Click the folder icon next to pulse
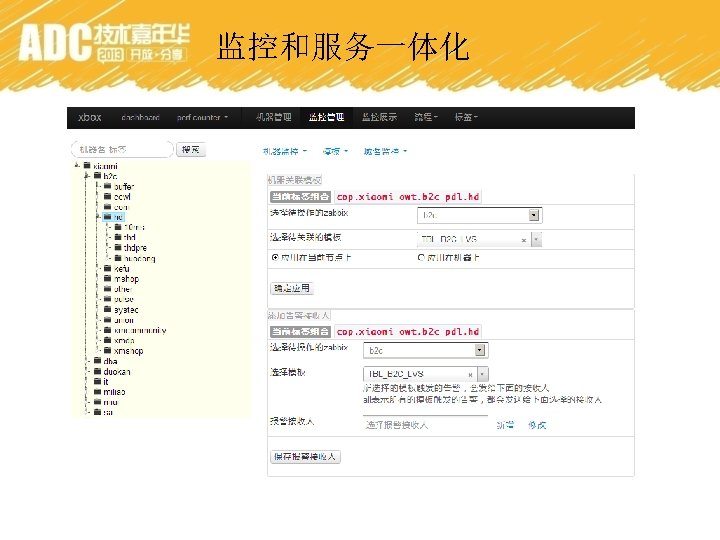This screenshot has height=540, width=720. point(107,299)
